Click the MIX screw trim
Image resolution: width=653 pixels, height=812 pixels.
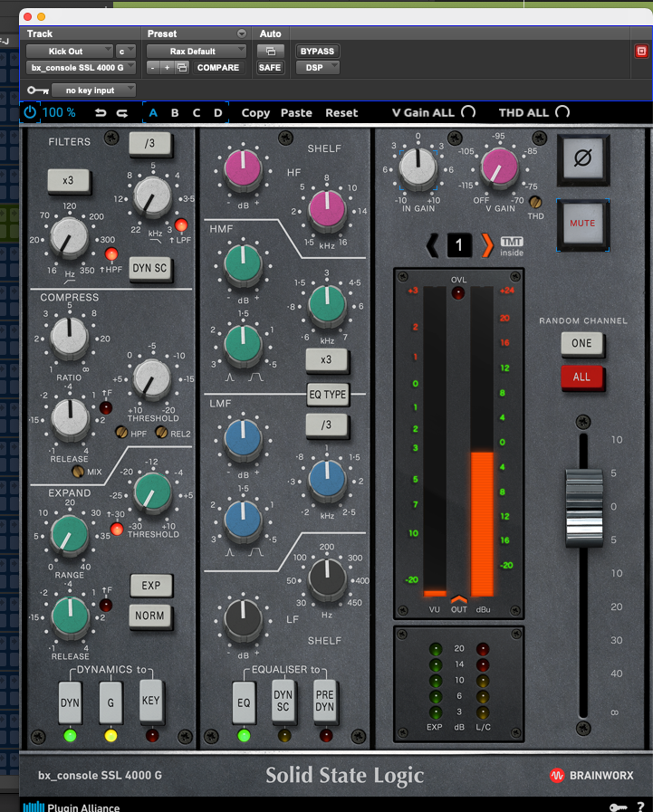[x=78, y=472]
